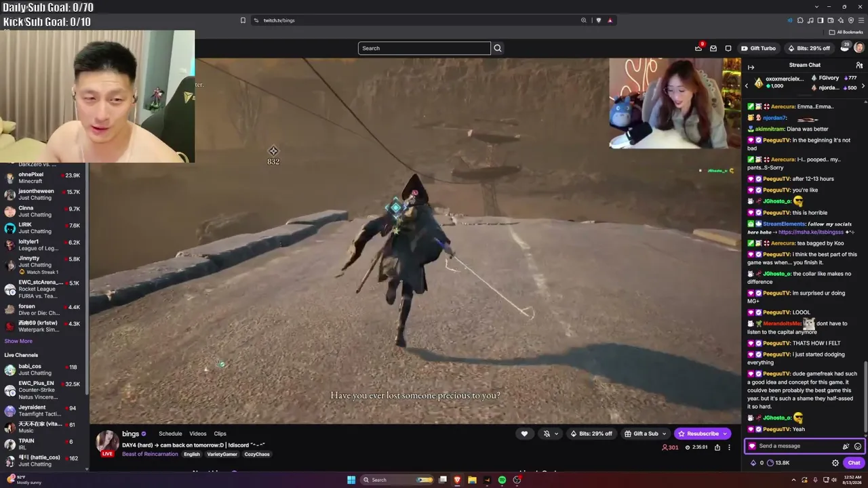Click the Brave Rewards triangle icon
Screen dimensions: 868x488
610,20
